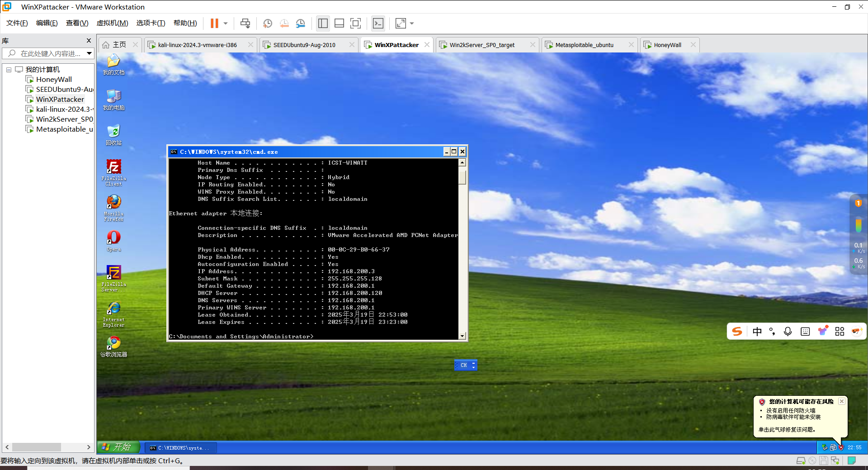Open the Sogou skin shirt icon
Viewport: 868px width, 470px height.
(x=823, y=331)
